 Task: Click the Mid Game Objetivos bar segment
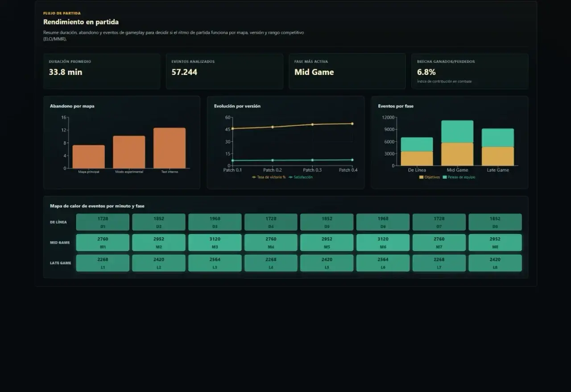coord(457,154)
